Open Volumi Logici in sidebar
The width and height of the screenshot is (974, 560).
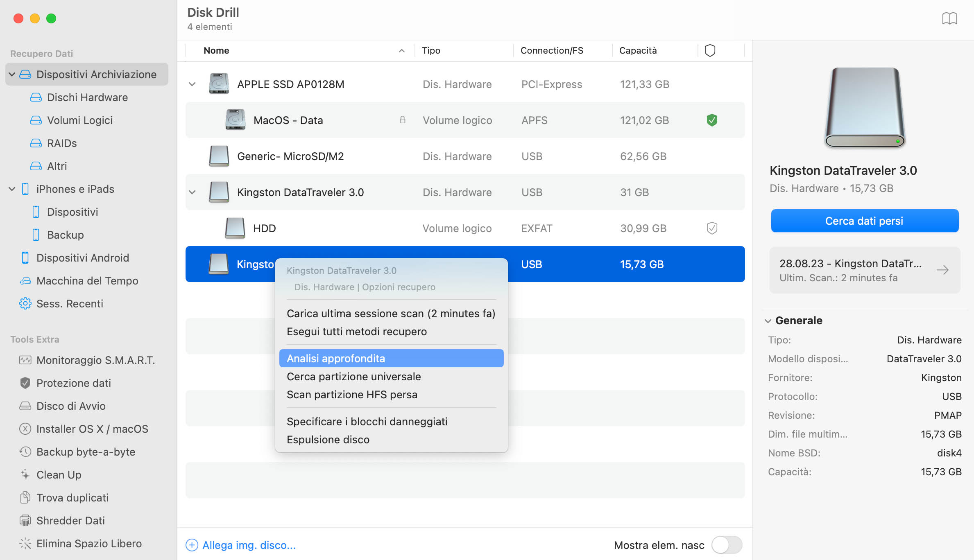tap(79, 120)
